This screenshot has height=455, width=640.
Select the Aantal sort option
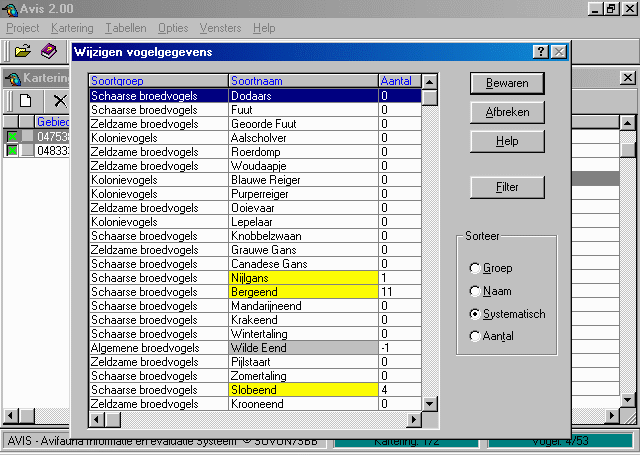474,336
